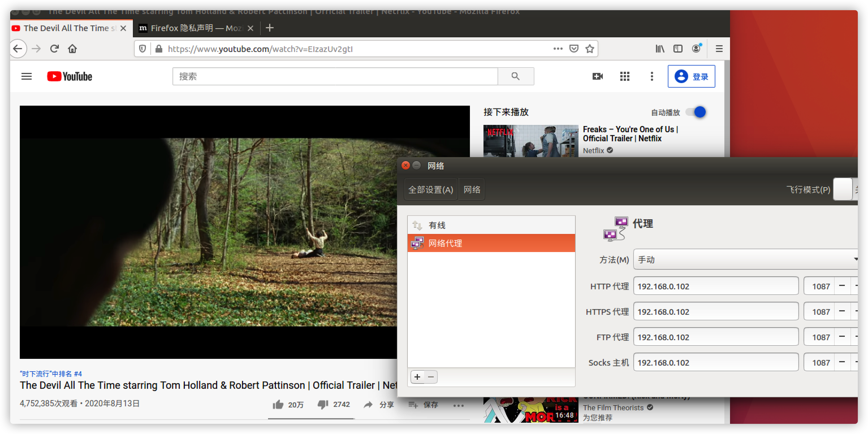Select 网络代理 in network list
868x434 pixels.
[x=491, y=243]
